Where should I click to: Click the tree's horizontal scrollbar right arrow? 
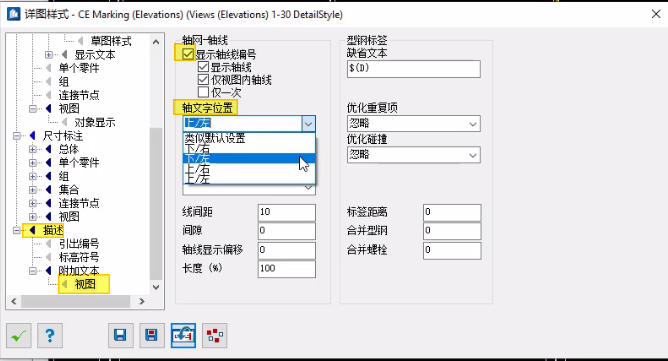pyautogui.click(x=142, y=301)
